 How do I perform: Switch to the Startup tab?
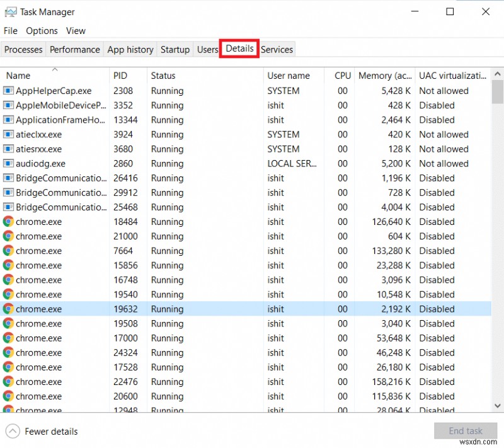point(175,49)
